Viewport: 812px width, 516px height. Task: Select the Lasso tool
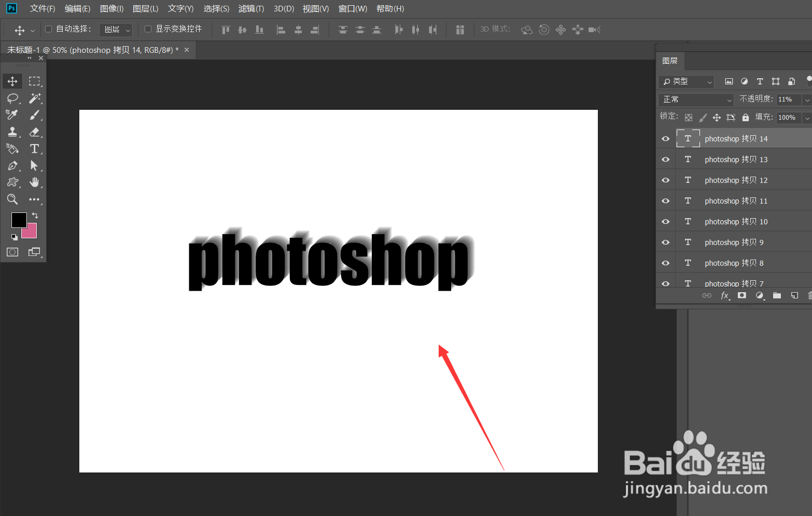click(x=12, y=98)
